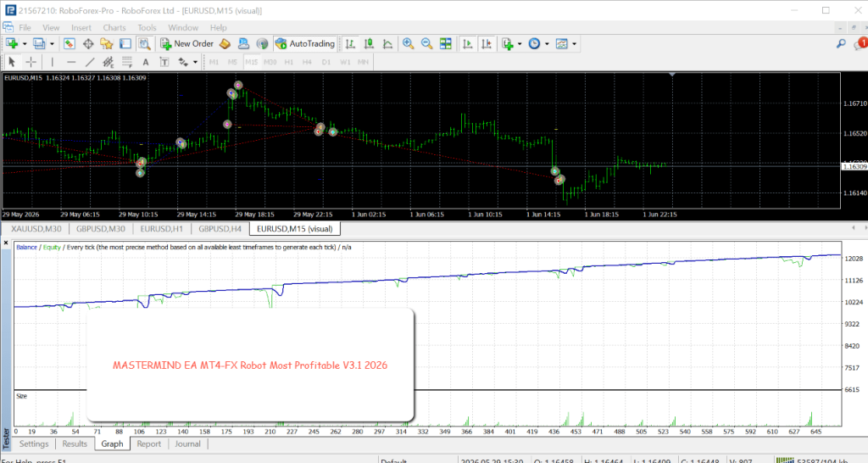Screen dimensions: 868x463
Task: Toggle the Market Watch window
Action: [70, 44]
